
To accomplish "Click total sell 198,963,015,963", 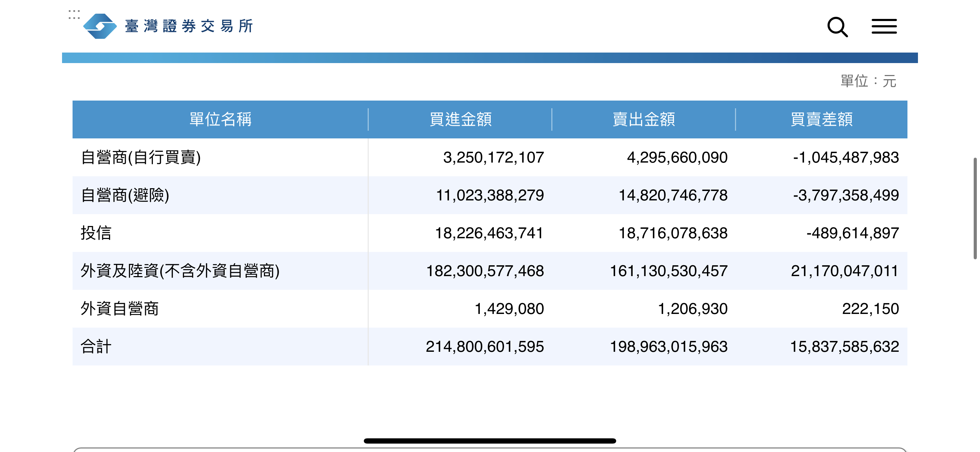I will click(x=669, y=347).
